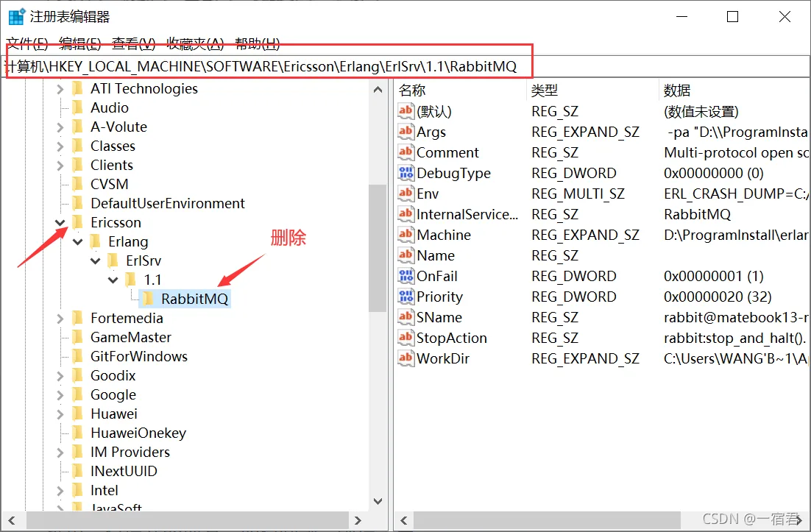Open the 帮助(H) menu
The height and width of the screenshot is (532, 811).
coord(257,44)
